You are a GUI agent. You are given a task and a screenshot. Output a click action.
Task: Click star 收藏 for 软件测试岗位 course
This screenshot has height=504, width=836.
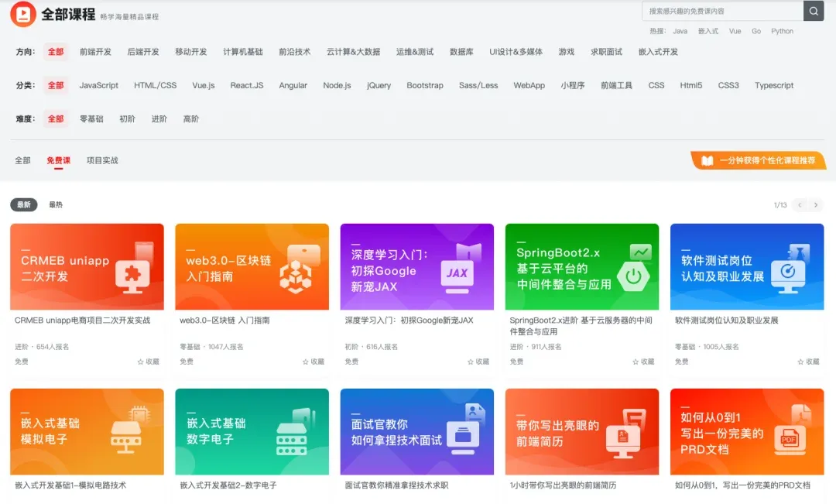tap(801, 362)
